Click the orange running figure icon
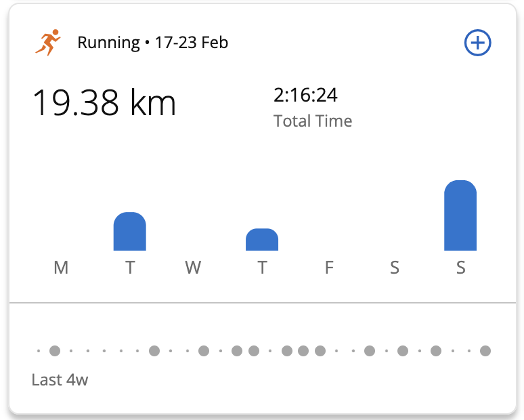524x420 pixels. click(48, 43)
